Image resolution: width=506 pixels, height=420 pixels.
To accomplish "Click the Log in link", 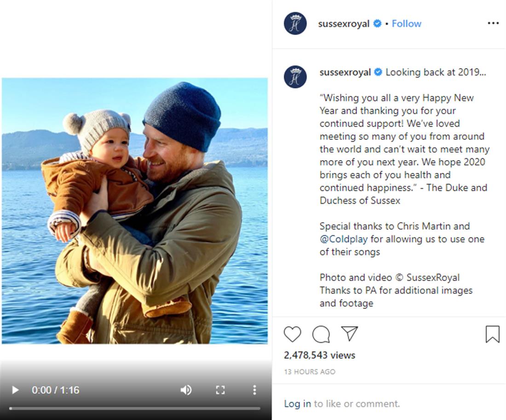I will (x=297, y=404).
